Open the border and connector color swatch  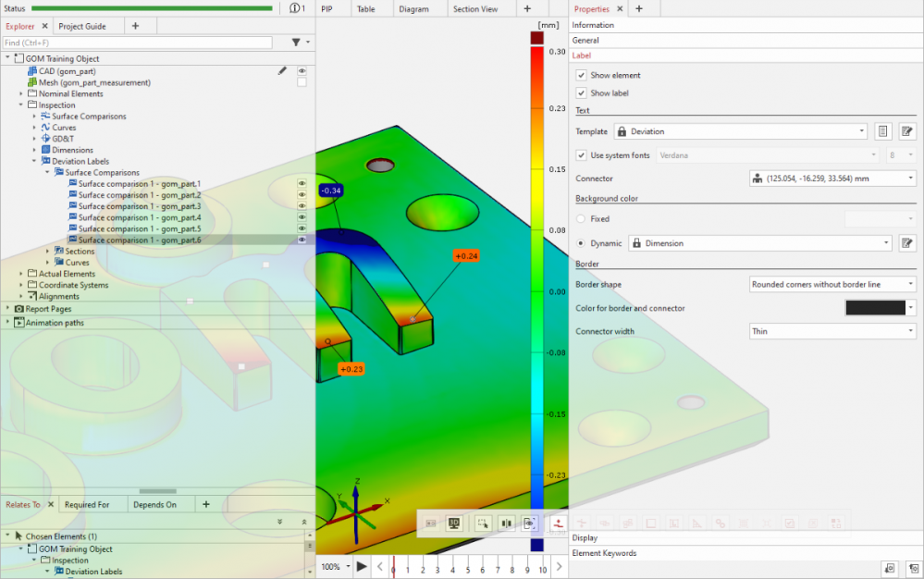point(875,308)
